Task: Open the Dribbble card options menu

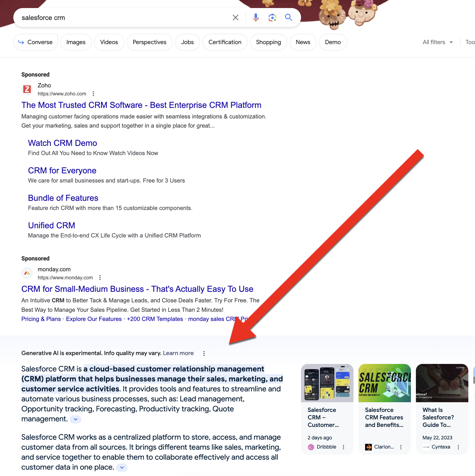Action: [x=343, y=447]
